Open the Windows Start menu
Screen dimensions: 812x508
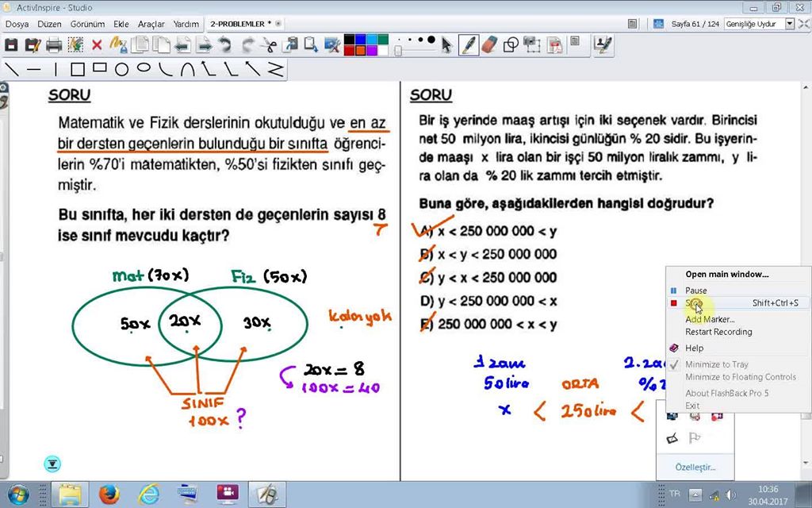point(17,495)
